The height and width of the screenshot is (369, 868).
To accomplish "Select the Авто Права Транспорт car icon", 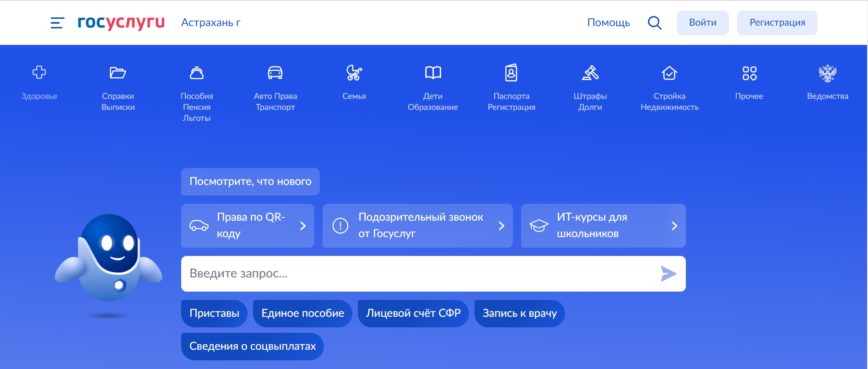I will 275,72.
